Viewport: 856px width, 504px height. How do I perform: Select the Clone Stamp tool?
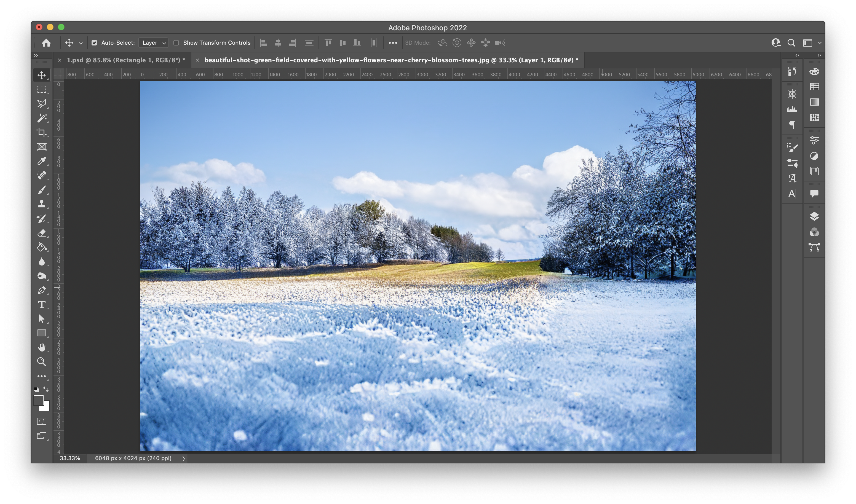coord(41,204)
